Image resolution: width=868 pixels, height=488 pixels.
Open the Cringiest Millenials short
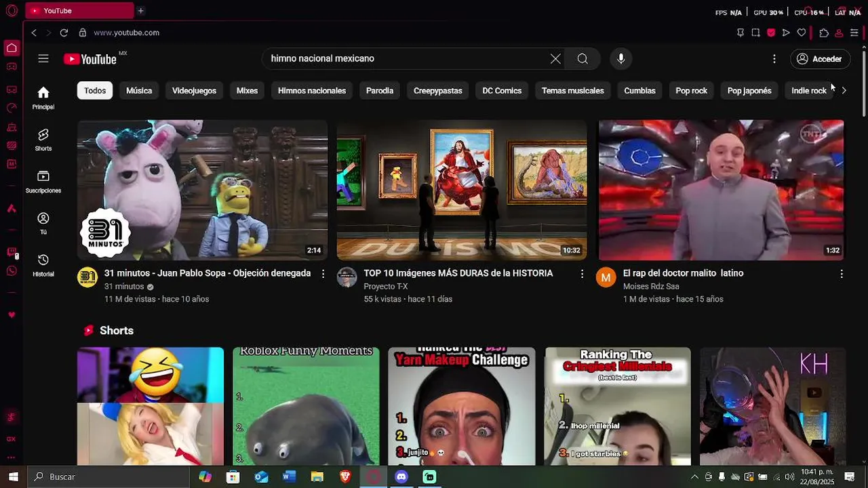[x=618, y=406]
